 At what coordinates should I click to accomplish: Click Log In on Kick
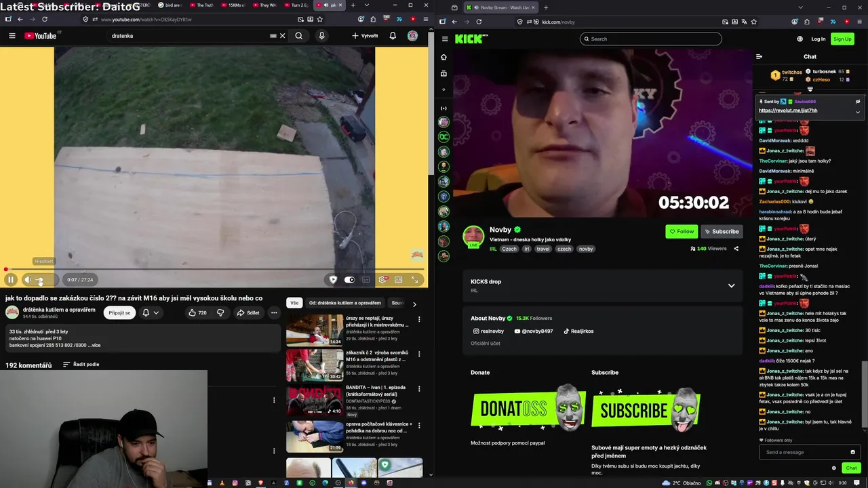coord(818,39)
